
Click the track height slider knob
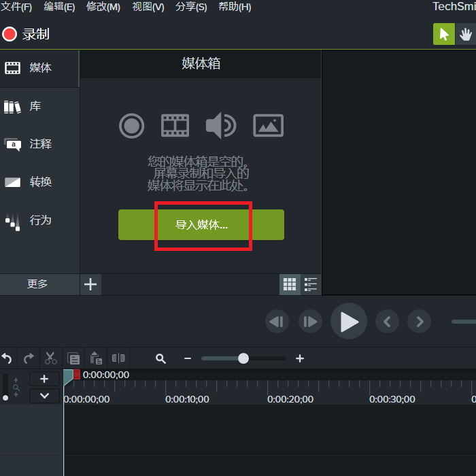5,398
